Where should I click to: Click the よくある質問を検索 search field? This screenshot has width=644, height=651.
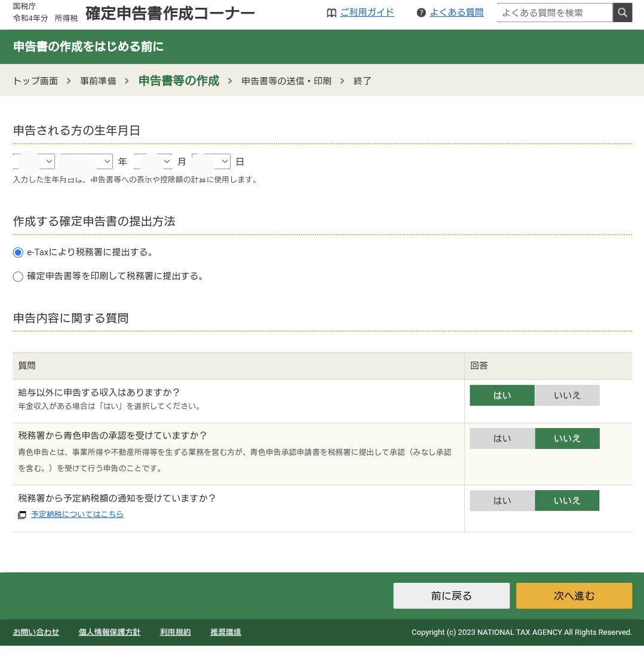coord(554,13)
